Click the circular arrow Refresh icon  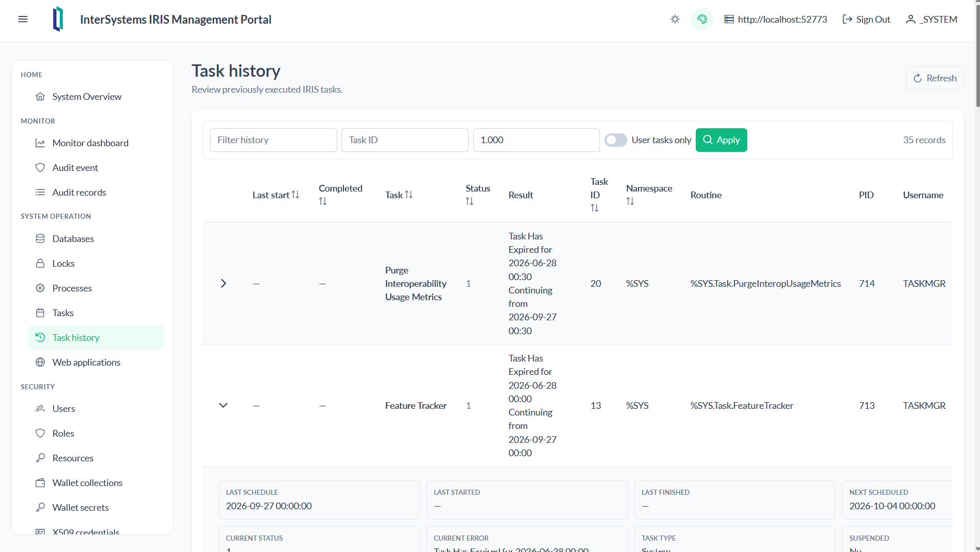tap(918, 78)
